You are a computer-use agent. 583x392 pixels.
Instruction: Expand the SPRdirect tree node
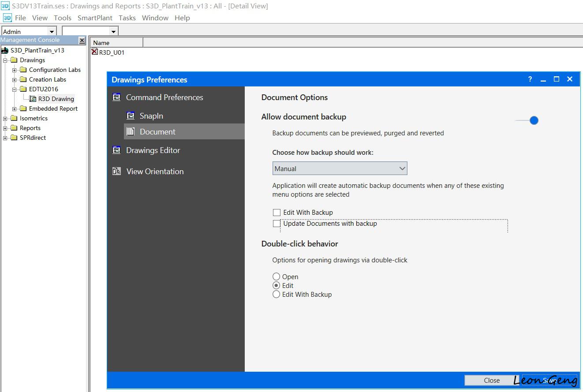(x=5, y=138)
